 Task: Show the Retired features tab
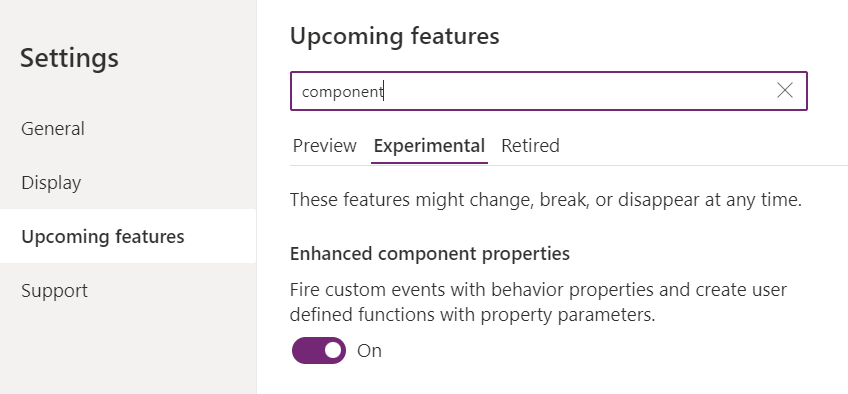click(x=530, y=146)
